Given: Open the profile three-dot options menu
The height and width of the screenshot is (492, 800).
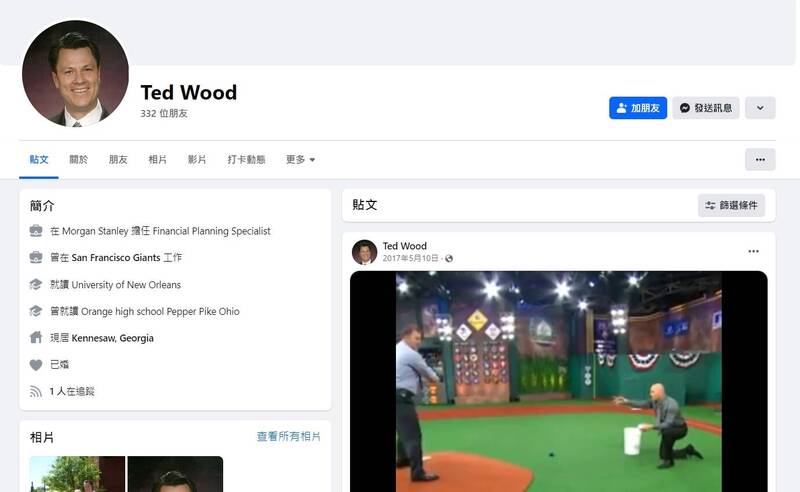Looking at the screenshot, I should [x=760, y=160].
